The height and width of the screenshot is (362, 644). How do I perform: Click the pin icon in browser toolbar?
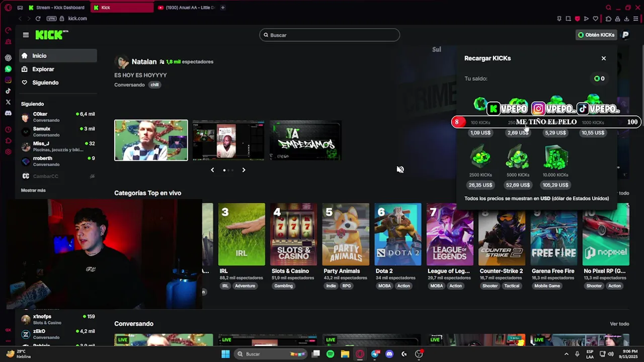[x=559, y=19]
